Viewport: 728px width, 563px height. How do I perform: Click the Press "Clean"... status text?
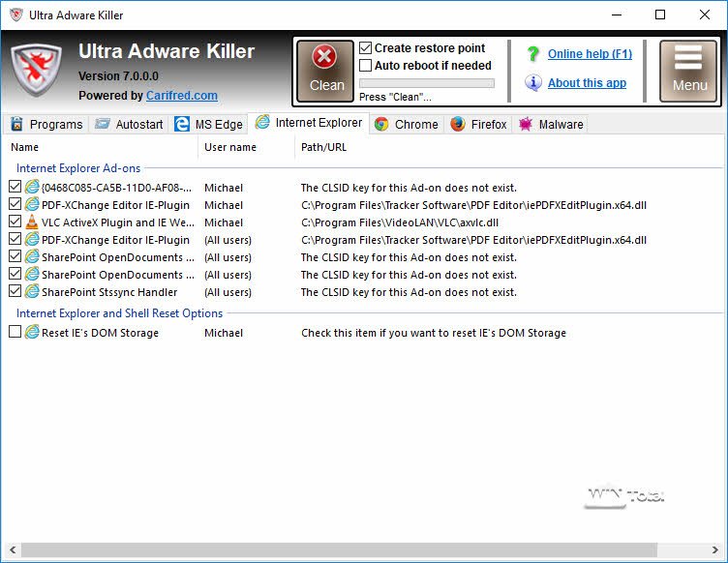coord(395,97)
